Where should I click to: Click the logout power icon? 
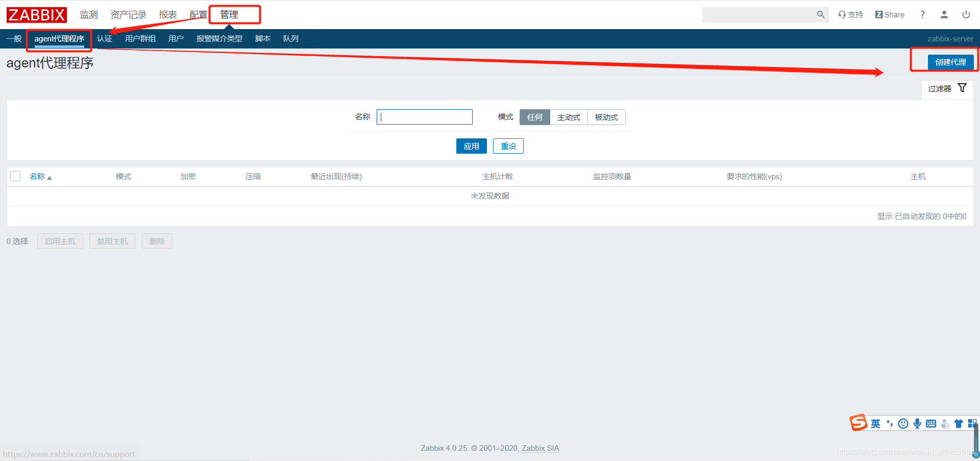[966, 15]
